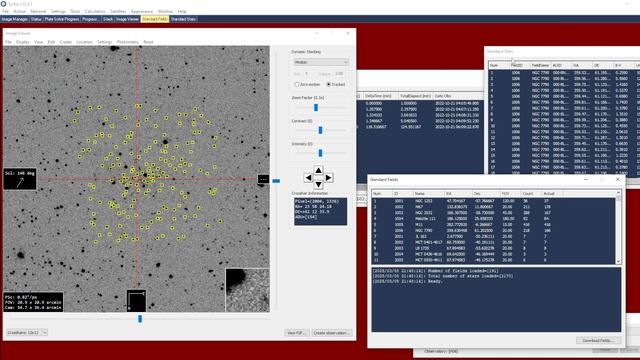Open Image Viewer Photometry menu
This screenshot has width=640, height=360.
coord(127,42)
